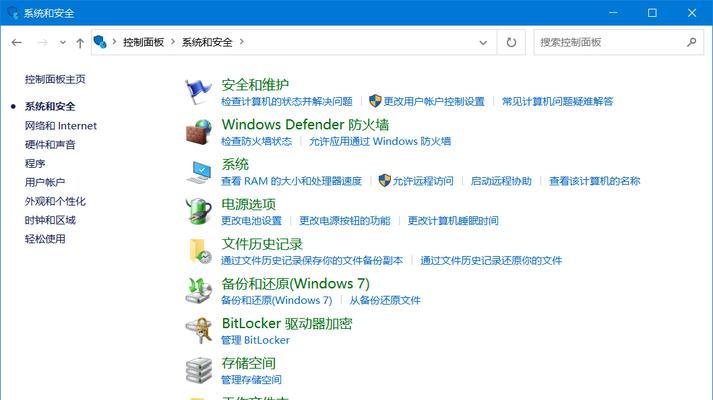Click 管理 BitLocker link

(255, 340)
